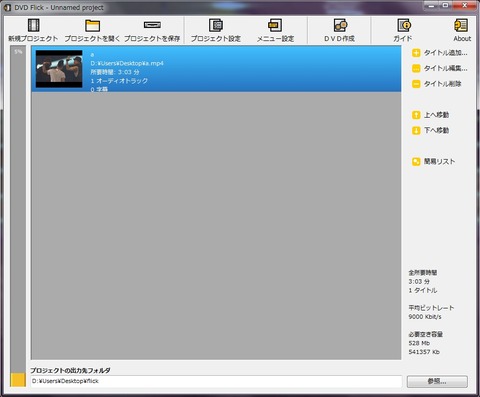Save with the プロジェクトを保存 icon
The height and width of the screenshot is (397, 480).
click(x=152, y=25)
